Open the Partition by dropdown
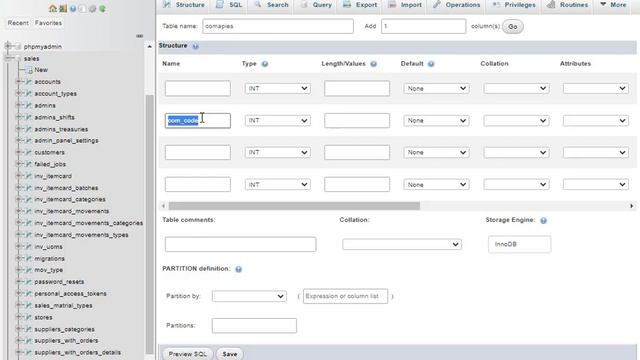 (249, 296)
